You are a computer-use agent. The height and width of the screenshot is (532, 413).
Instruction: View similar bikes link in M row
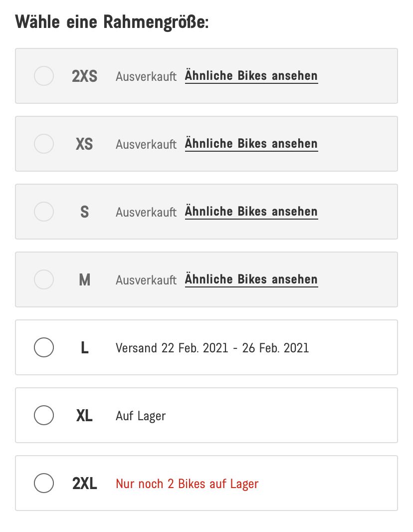coord(251,279)
